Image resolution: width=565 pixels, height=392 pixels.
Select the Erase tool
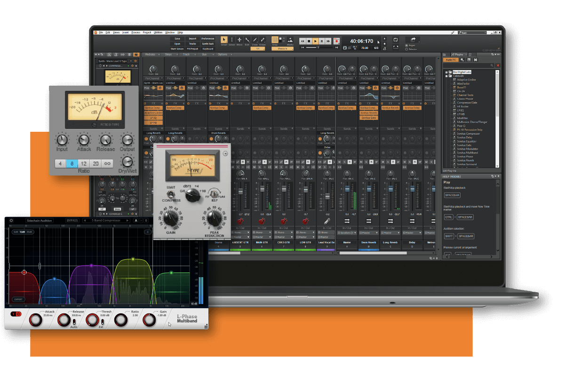[263, 40]
